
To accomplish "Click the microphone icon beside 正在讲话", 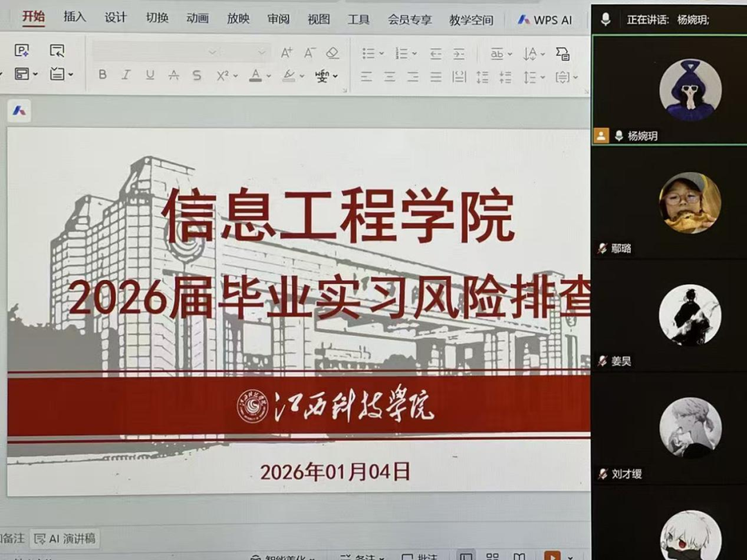I will (x=605, y=19).
